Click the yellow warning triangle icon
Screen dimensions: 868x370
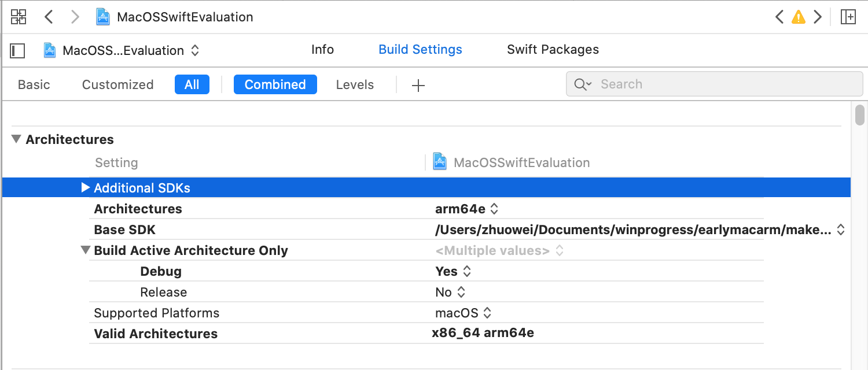tap(799, 17)
